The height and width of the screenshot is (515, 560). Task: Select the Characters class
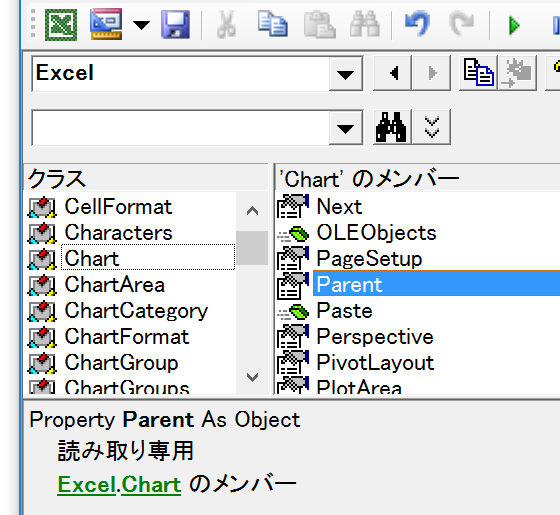pos(118,233)
